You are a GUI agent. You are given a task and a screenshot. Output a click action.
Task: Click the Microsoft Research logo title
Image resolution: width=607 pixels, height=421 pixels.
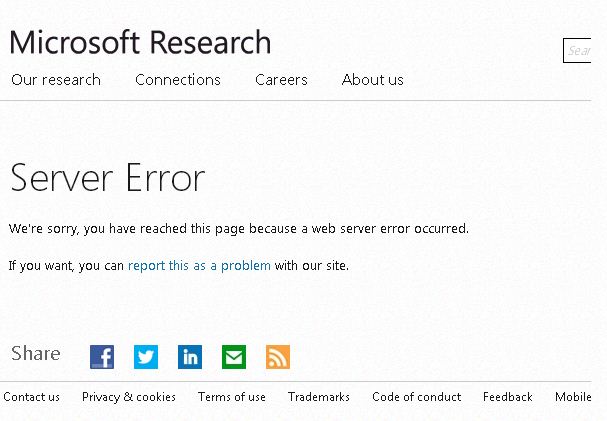[x=140, y=42]
